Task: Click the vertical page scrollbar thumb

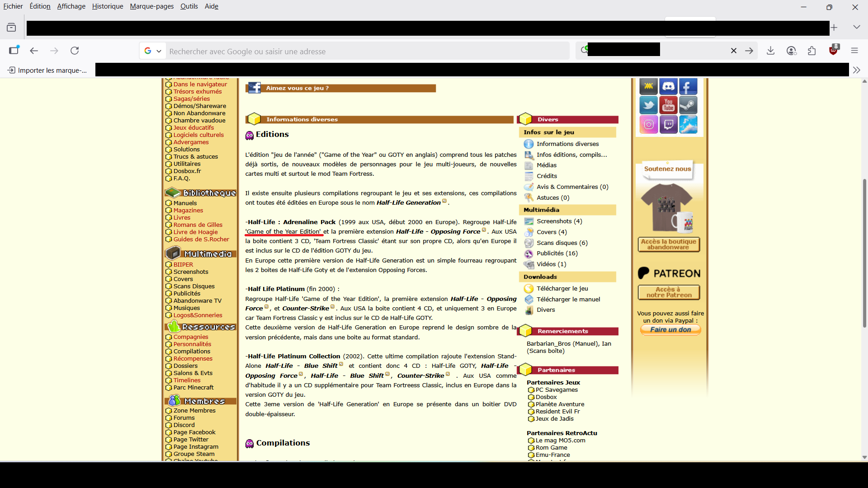Action: (x=864, y=253)
